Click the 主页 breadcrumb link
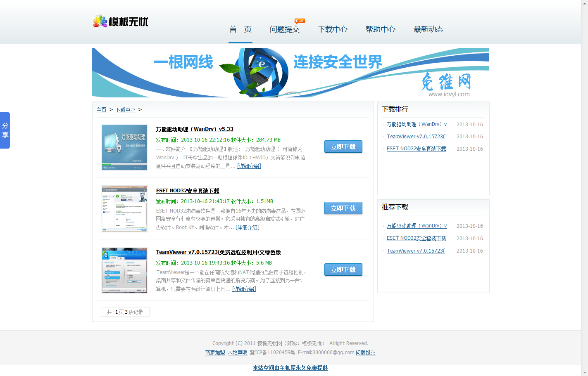 [101, 110]
